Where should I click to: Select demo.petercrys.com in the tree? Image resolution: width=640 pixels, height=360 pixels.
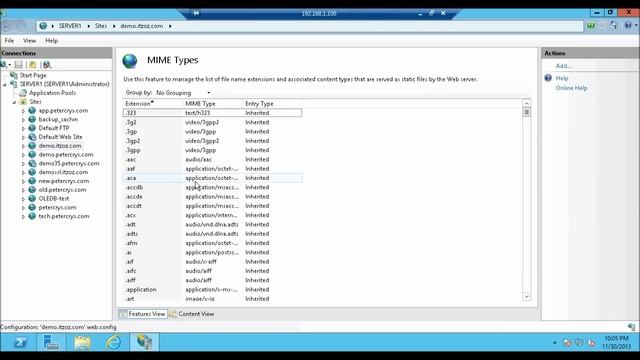tap(66, 154)
